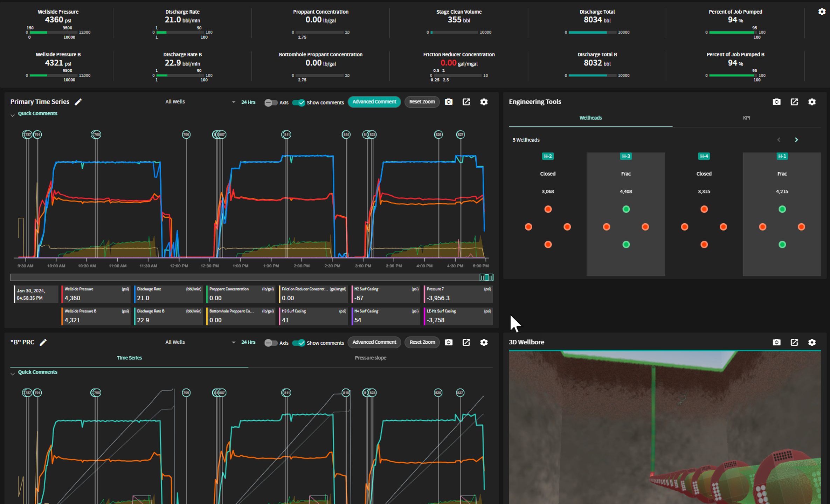Open the All Wells dropdown
This screenshot has width=830, height=504.
[199, 101]
